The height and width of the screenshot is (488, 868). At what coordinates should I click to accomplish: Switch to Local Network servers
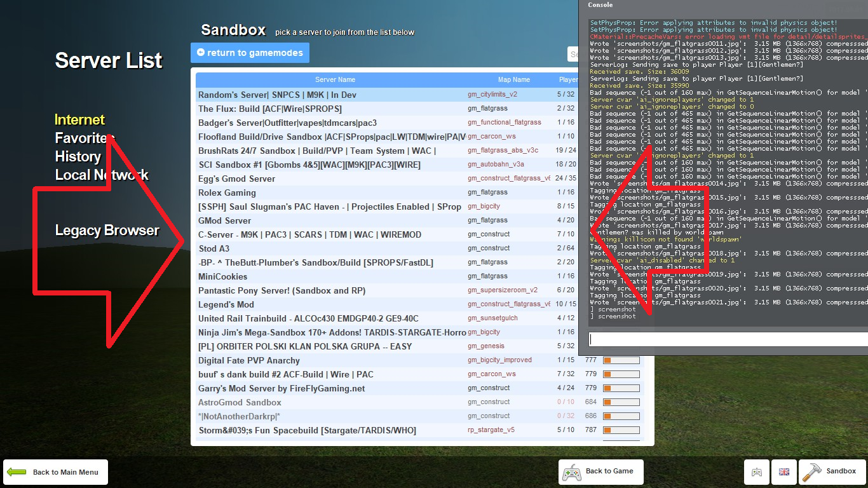pos(102,175)
